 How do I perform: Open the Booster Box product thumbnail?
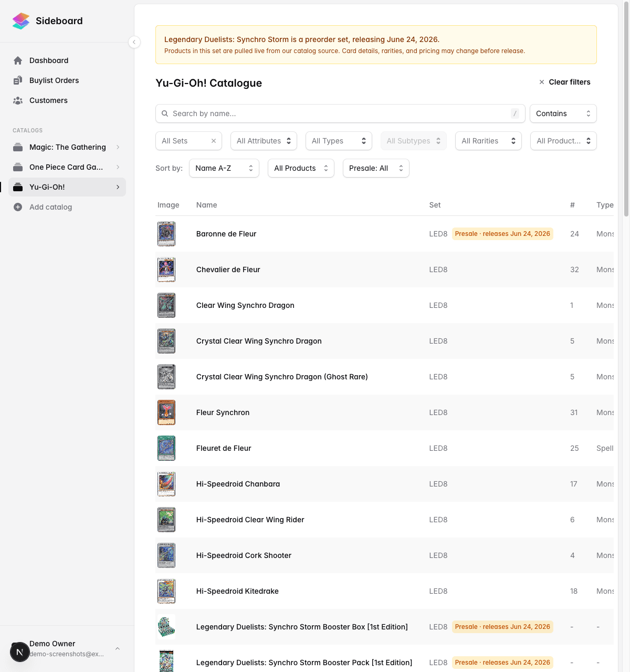pos(166,627)
